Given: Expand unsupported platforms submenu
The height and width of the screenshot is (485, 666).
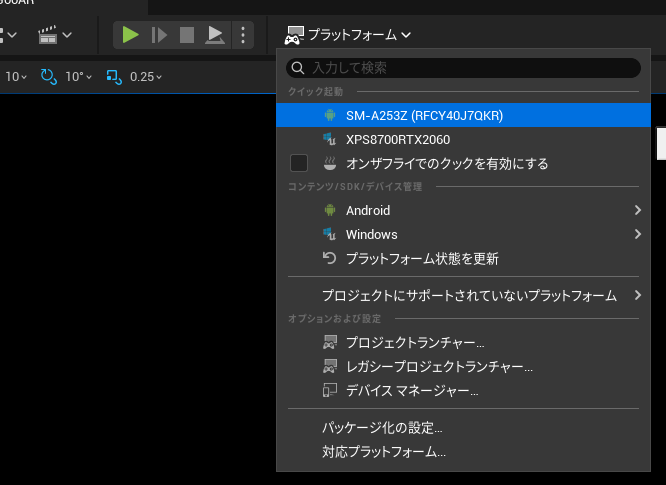Looking at the screenshot, I should pos(469,296).
